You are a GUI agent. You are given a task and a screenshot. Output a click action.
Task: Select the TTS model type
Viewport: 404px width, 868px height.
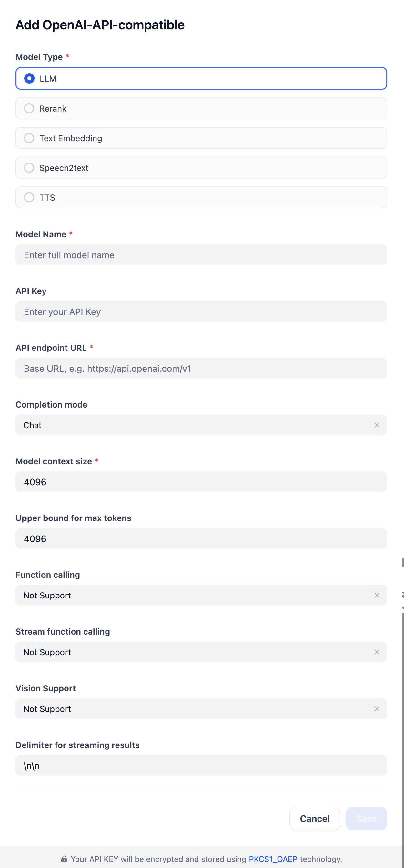pos(29,197)
